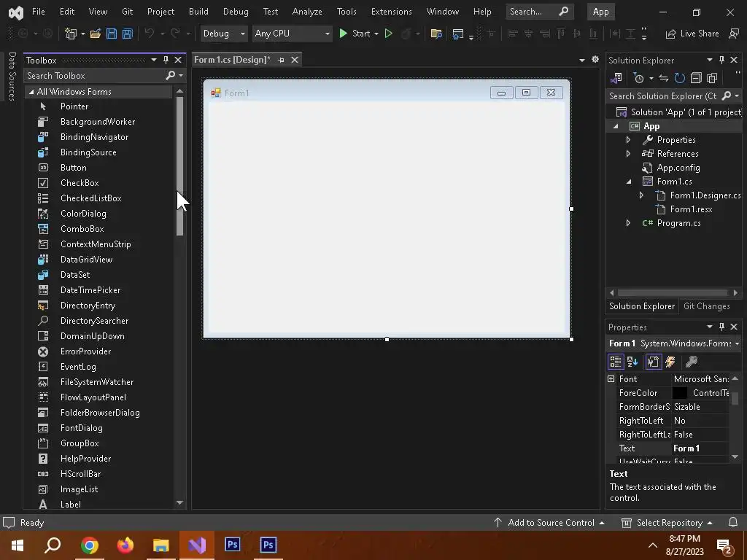Image resolution: width=747 pixels, height=560 pixels.
Task: Click the New Project icon
Action: [71, 34]
